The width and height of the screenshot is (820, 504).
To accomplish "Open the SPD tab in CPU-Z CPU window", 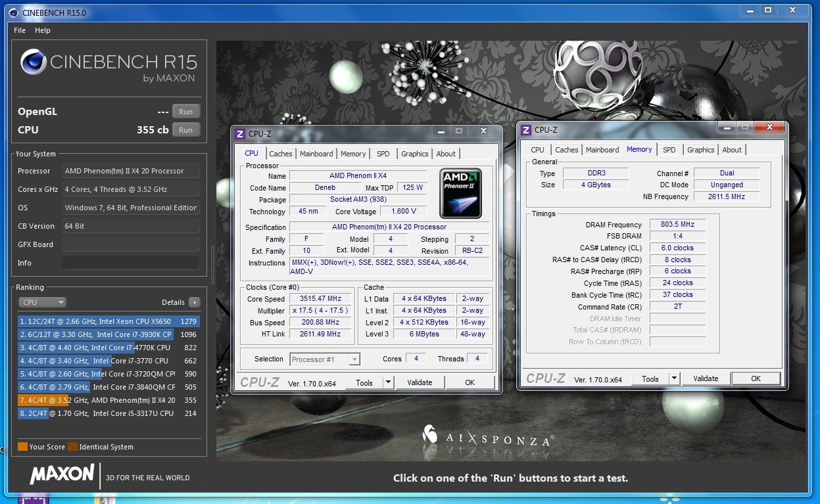I will [383, 154].
